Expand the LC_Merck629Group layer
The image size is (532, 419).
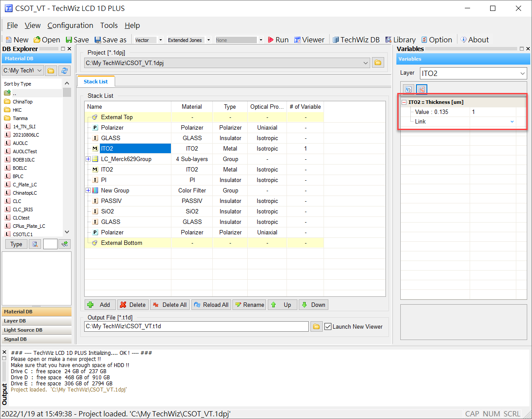(x=88, y=159)
